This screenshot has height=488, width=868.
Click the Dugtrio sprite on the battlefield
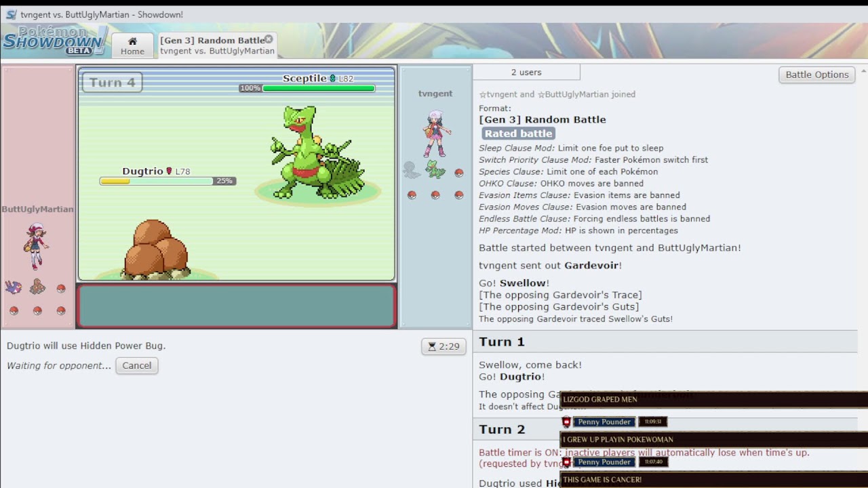coord(155,249)
